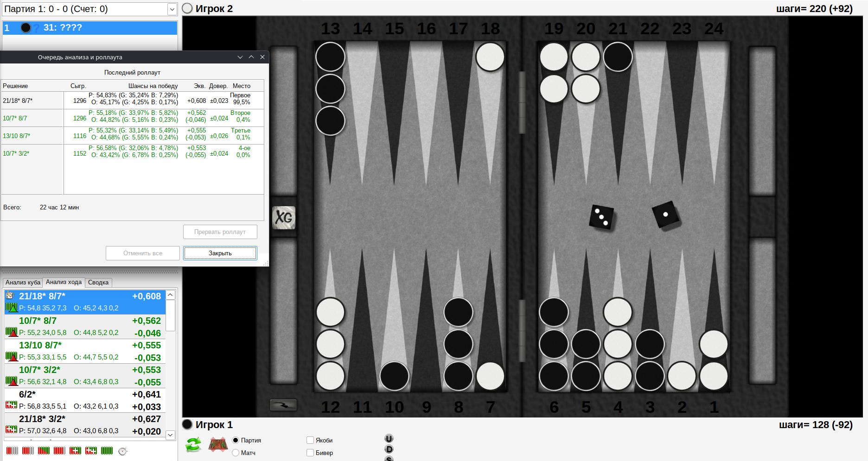
Task: Select the single-plus analysis level in bottom toolbar
Action: (75, 450)
